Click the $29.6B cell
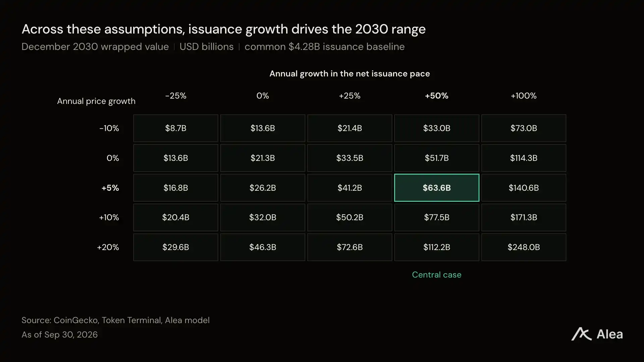 (x=175, y=247)
